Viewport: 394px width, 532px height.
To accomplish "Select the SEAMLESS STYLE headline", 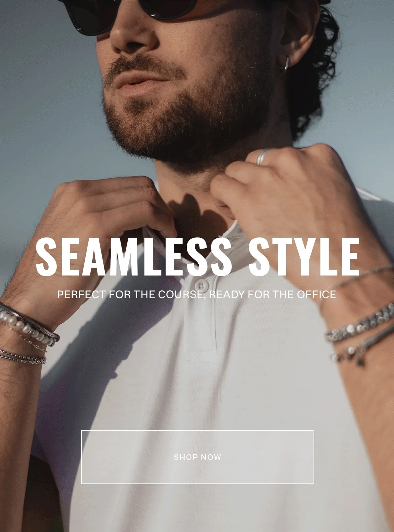I will click(197, 256).
